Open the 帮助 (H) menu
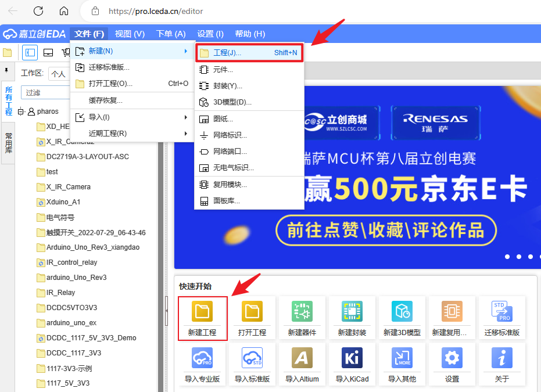 (x=250, y=34)
